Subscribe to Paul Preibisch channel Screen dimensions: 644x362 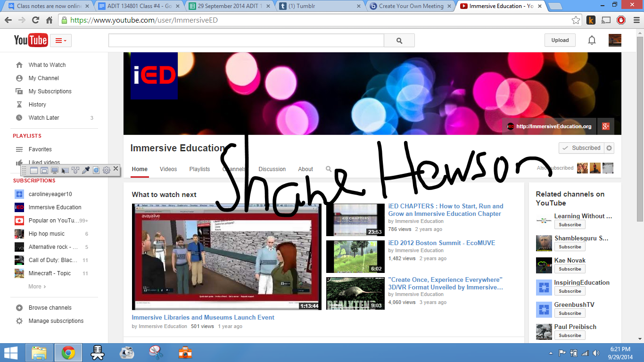click(570, 336)
